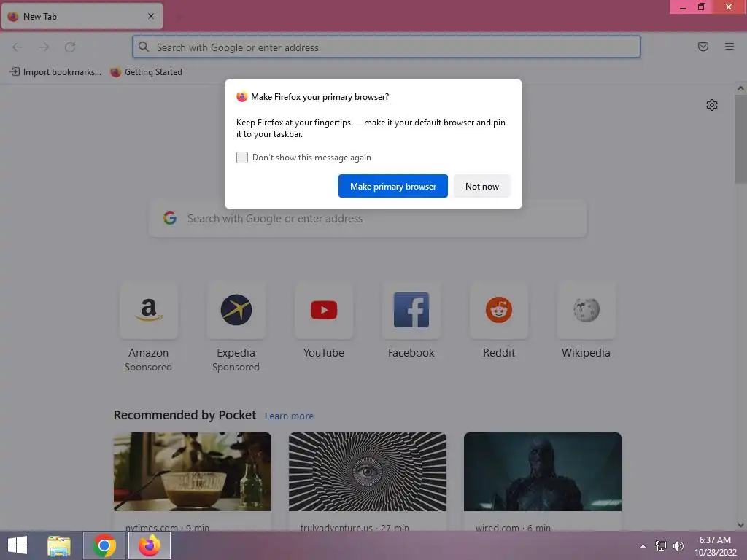
Task: Open the Reddit shortcut tile
Action: click(499, 310)
